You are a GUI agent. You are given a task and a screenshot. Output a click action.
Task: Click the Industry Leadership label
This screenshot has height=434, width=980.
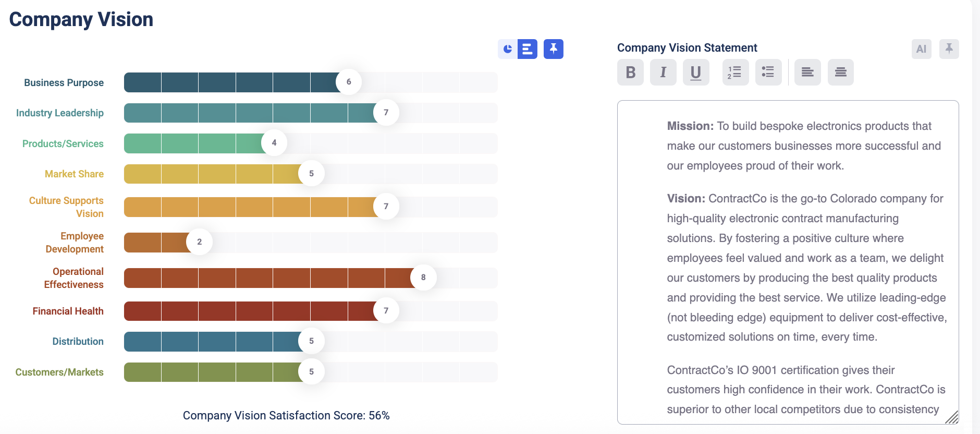(60, 113)
